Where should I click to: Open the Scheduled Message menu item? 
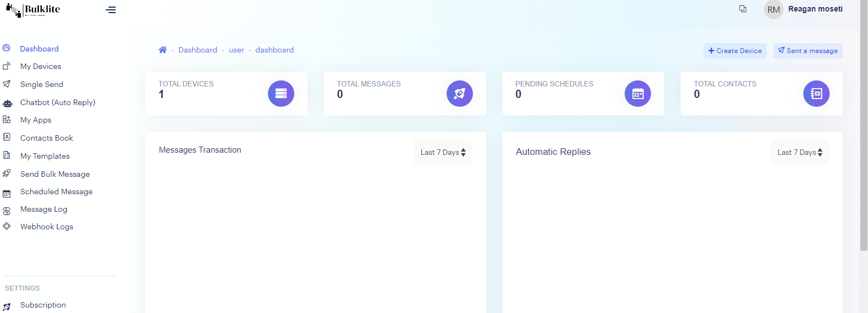coord(56,192)
